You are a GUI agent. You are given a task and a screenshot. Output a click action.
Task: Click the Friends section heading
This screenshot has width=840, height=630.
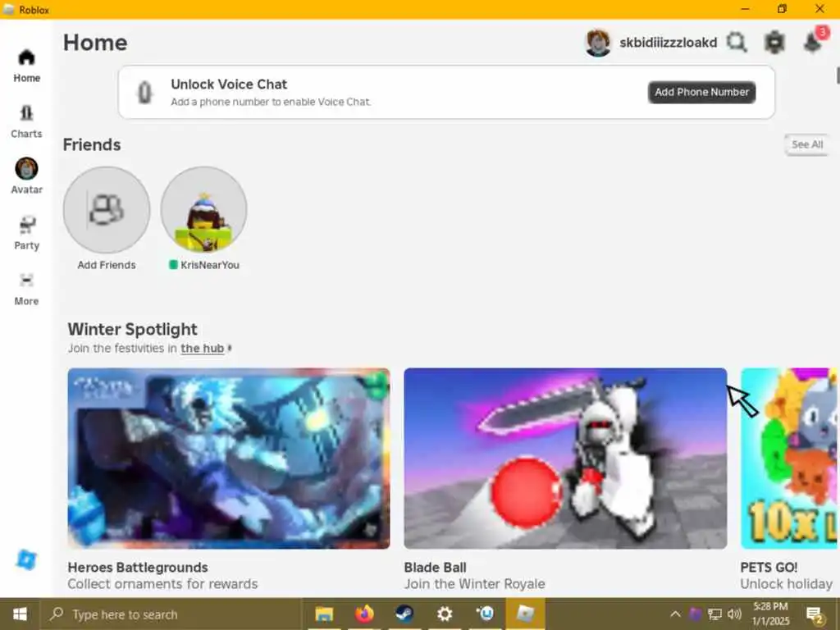[92, 144]
